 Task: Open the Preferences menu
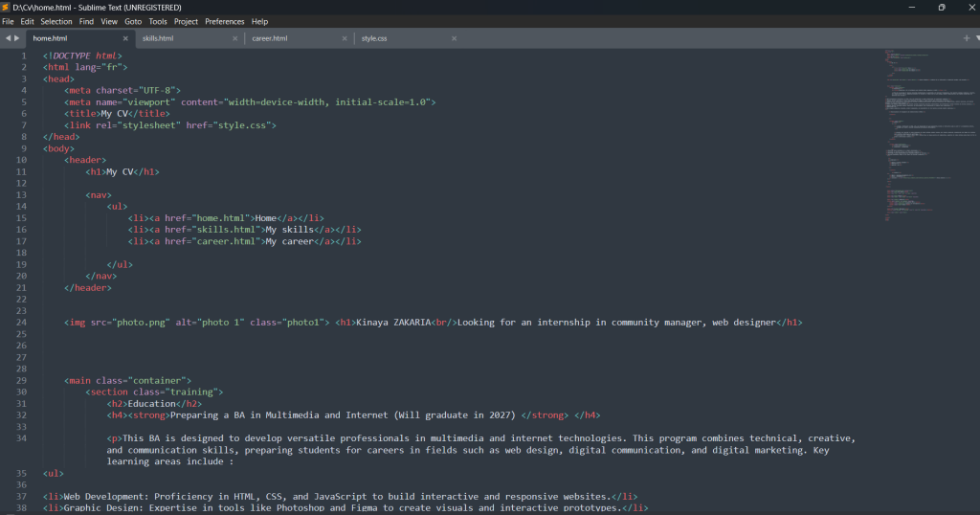coord(224,21)
